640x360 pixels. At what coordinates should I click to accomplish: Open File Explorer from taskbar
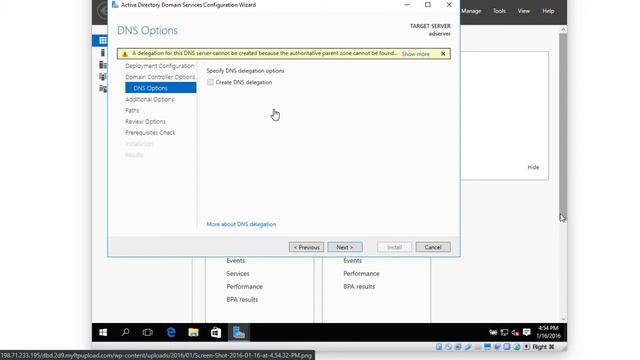193,333
